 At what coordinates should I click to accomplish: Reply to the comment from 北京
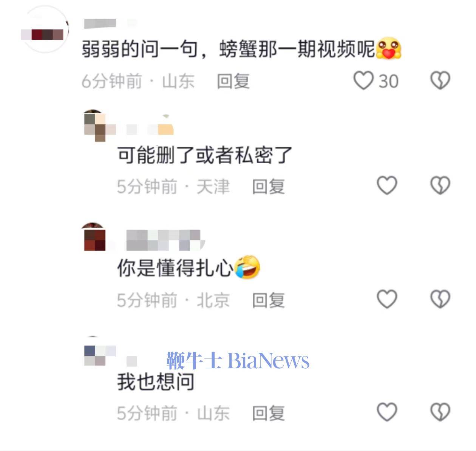coord(268,300)
